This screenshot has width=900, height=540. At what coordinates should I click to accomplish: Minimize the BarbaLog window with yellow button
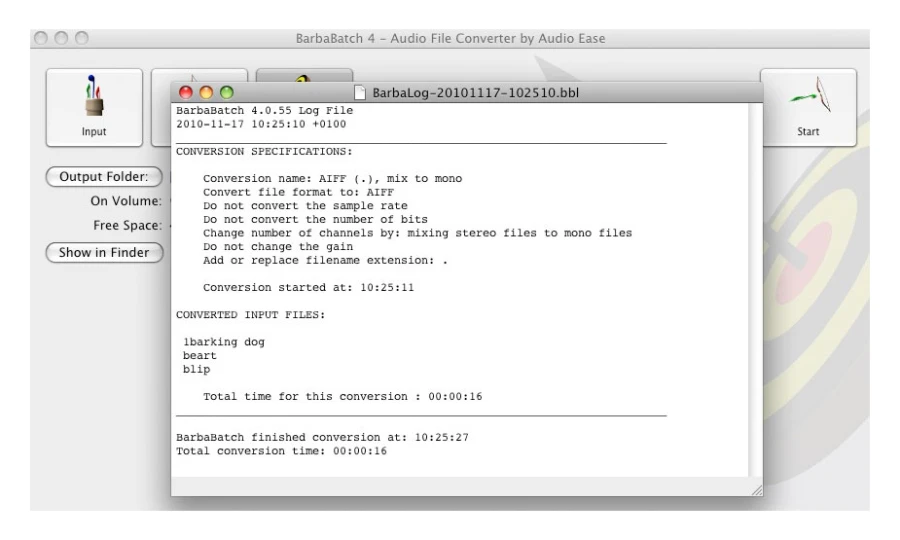pyautogui.click(x=206, y=92)
